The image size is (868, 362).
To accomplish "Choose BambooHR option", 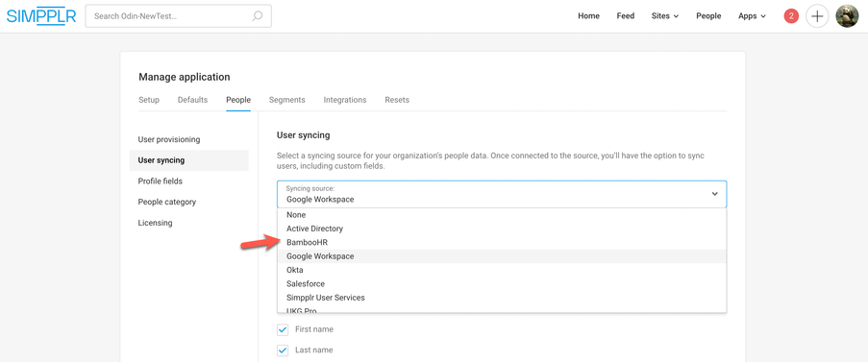I will coord(502,243).
